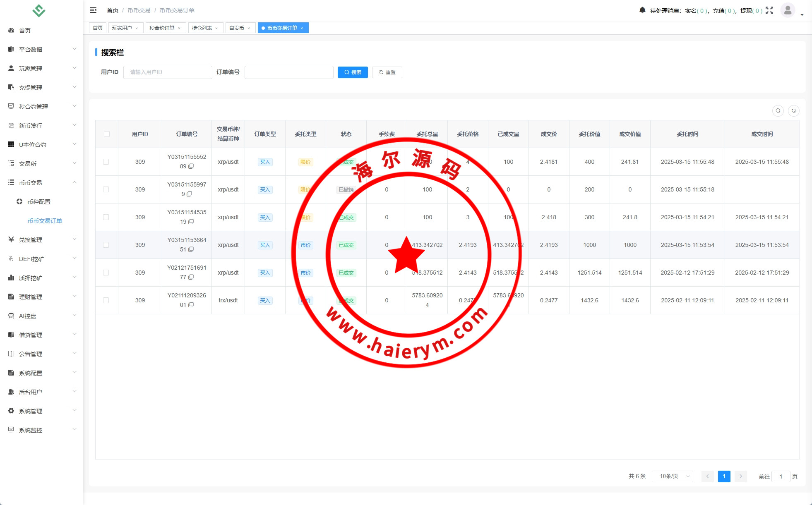Screen dimensions: 812x505
Task: Check the select-all header checkbox
Action: tap(107, 134)
